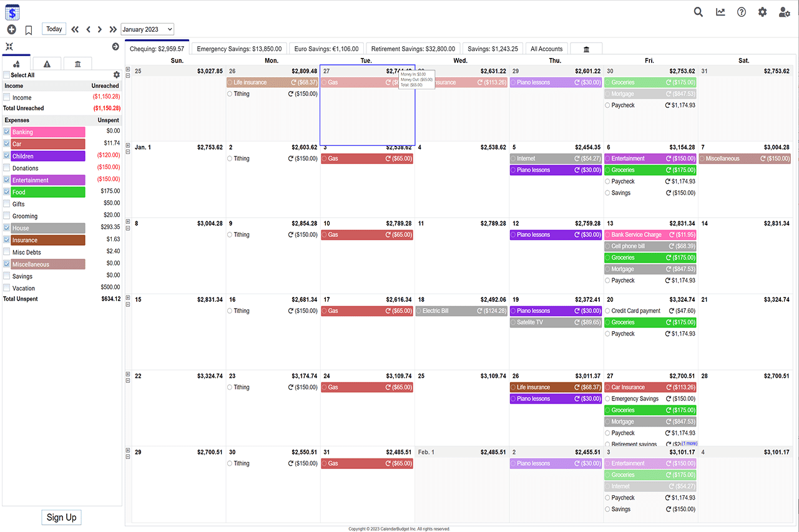799x532 pixels.
Task: Click the green Food category color bar
Action: click(48, 192)
